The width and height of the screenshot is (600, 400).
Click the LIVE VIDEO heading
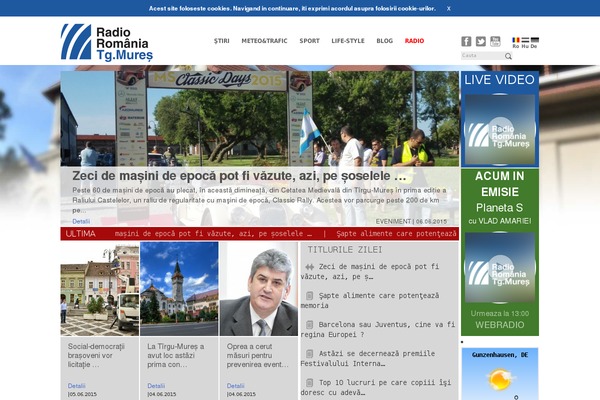(499, 80)
